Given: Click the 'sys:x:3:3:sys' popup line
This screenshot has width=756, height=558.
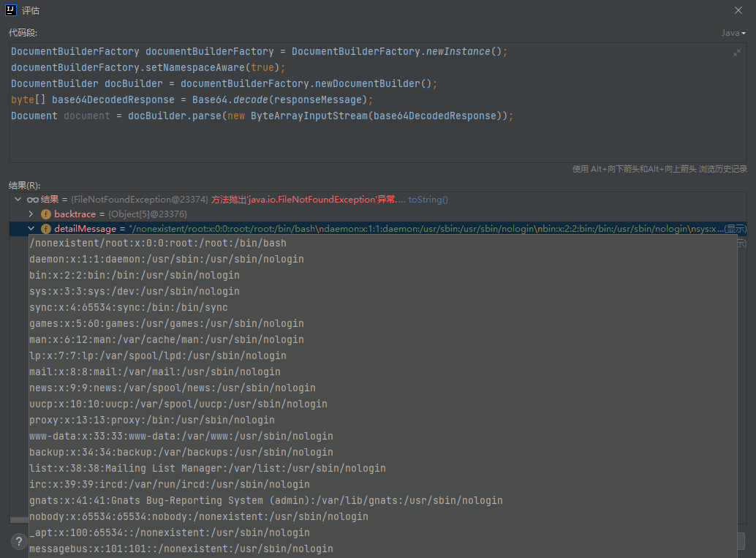Looking at the screenshot, I should point(134,291).
